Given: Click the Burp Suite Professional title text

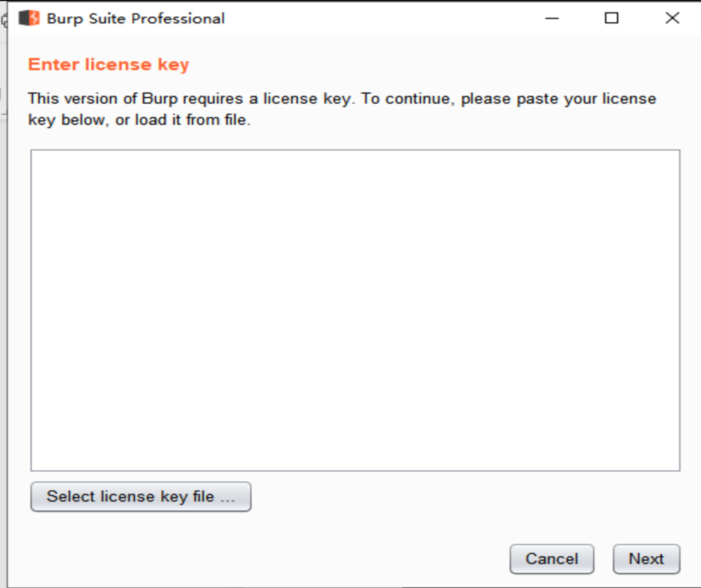Looking at the screenshot, I should pyautogui.click(x=136, y=18).
